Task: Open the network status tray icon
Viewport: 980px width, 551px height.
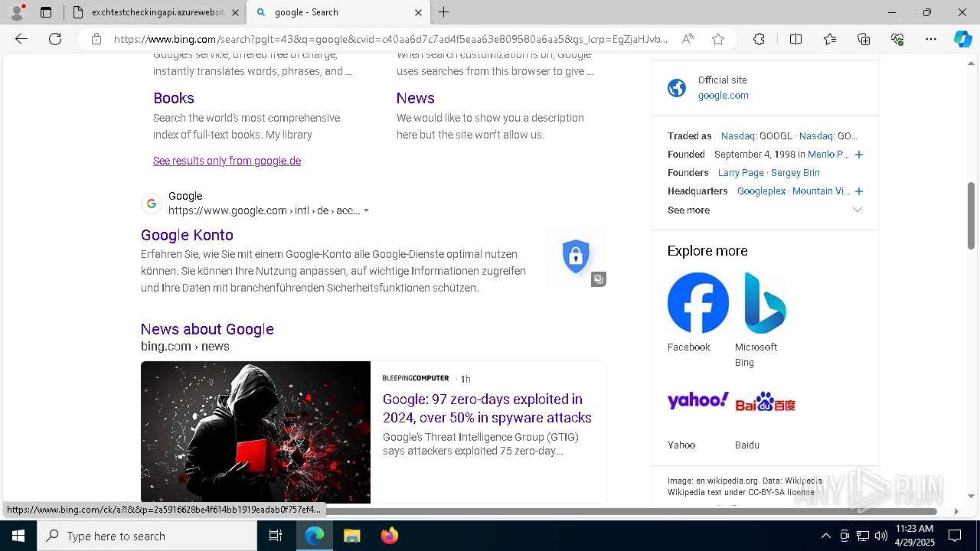Action: 862,536
